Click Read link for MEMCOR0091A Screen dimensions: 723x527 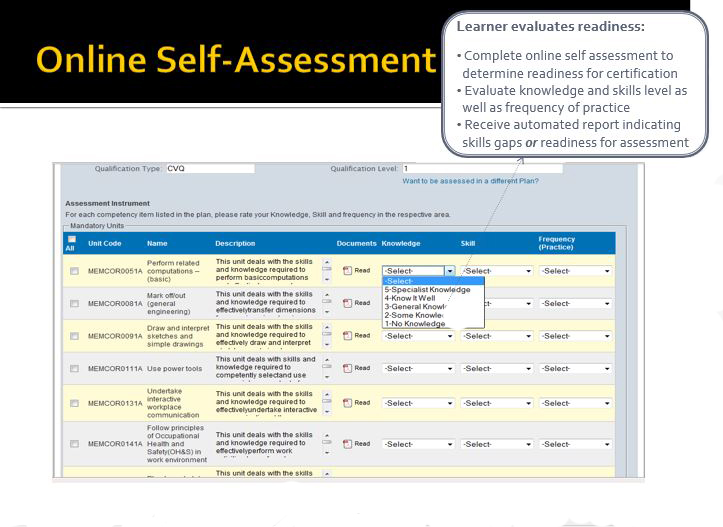point(362,336)
